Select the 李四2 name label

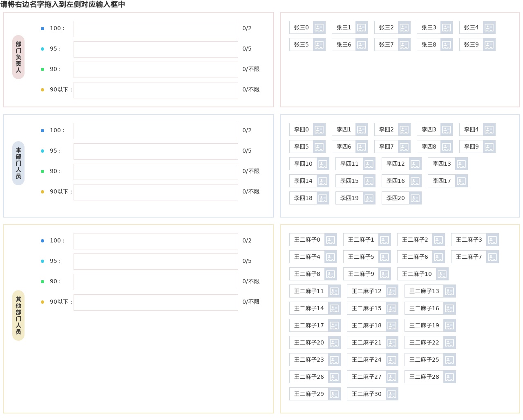(386, 130)
